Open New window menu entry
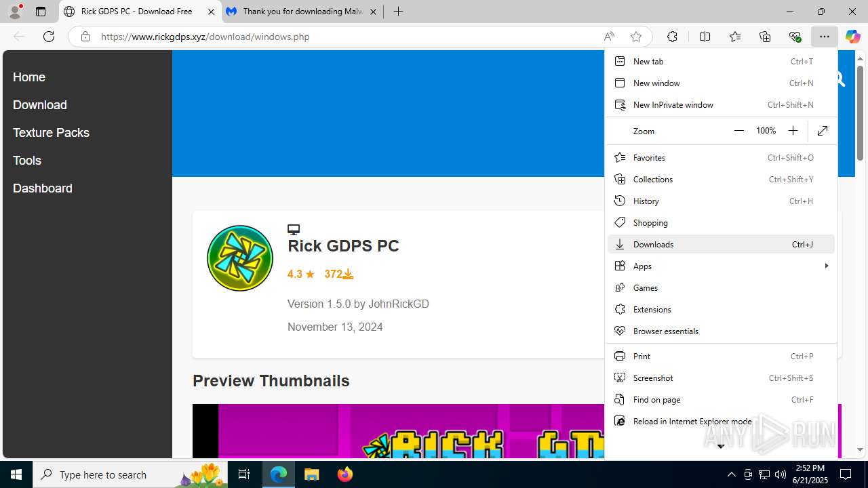This screenshot has height=488, width=868. pyautogui.click(x=721, y=83)
